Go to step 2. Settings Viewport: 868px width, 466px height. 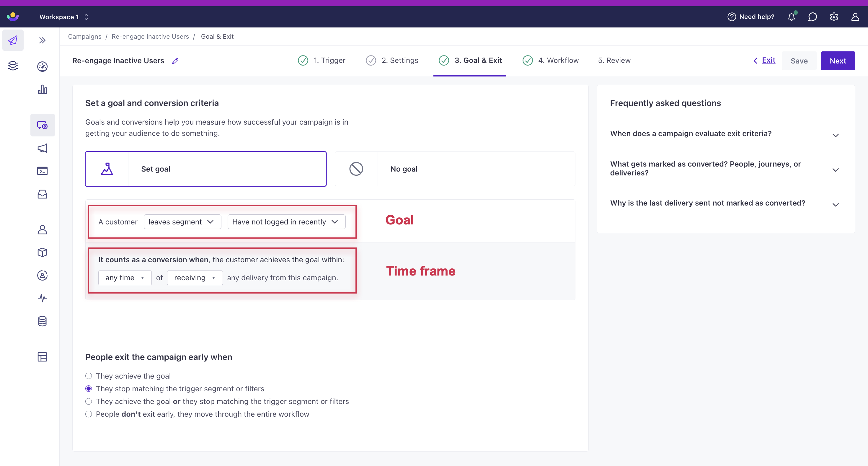pos(392,61)
